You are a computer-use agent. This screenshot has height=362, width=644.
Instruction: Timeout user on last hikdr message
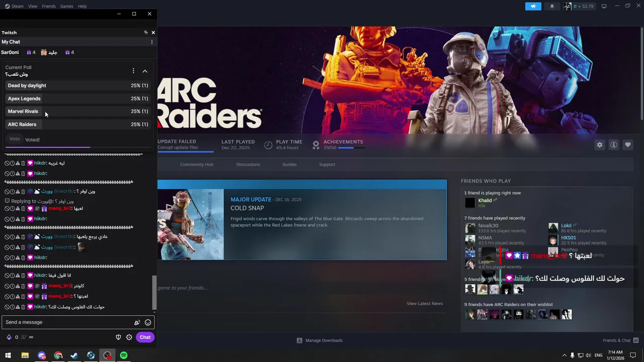[x=13, y=307]
